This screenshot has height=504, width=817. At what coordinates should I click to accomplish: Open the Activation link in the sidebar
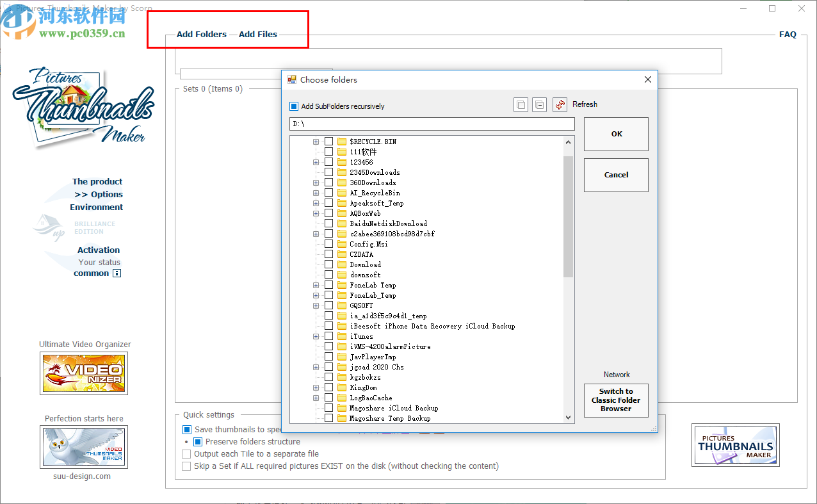click(x=99, y=250)
